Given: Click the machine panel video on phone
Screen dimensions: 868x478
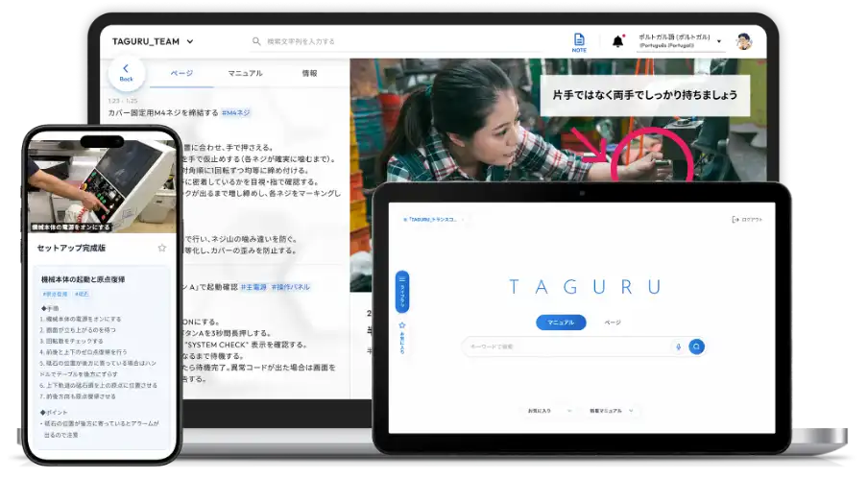Looking at the screenshot, I should pos(102,186).
